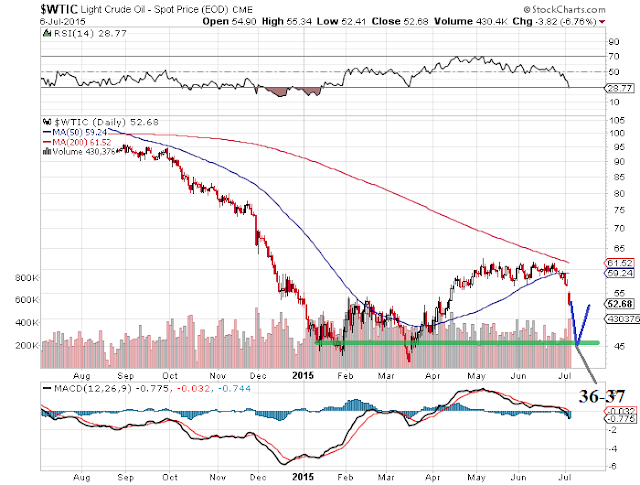Click the RSI(14) indicator icon
The width and height of the screenshot is (640, 485).
(47, 33)
